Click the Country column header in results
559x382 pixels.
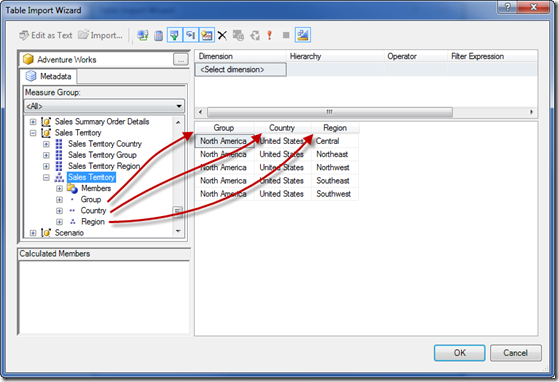coord(282,128)
